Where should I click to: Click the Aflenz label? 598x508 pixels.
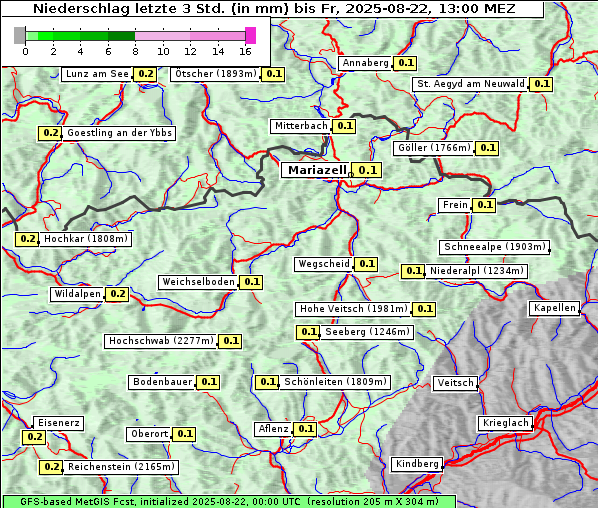coord(273,429)
